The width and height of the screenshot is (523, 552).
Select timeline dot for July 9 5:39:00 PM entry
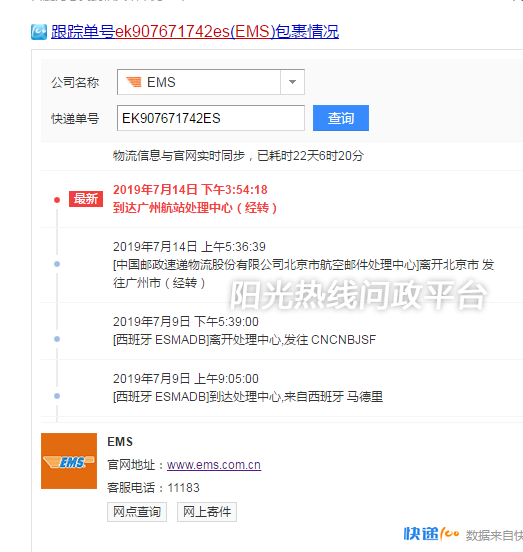[x=57, y=339]
